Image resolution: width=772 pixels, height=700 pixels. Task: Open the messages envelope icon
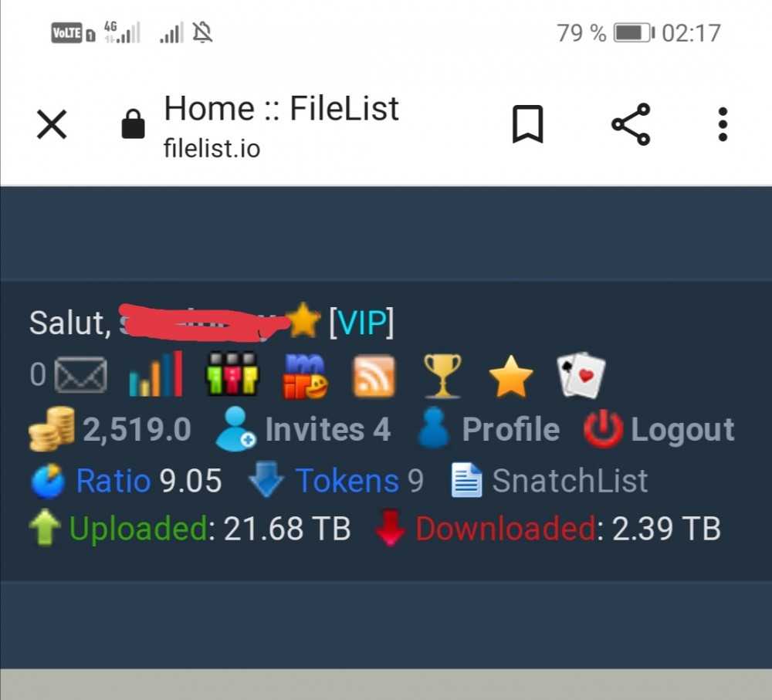tap(80, 374)
